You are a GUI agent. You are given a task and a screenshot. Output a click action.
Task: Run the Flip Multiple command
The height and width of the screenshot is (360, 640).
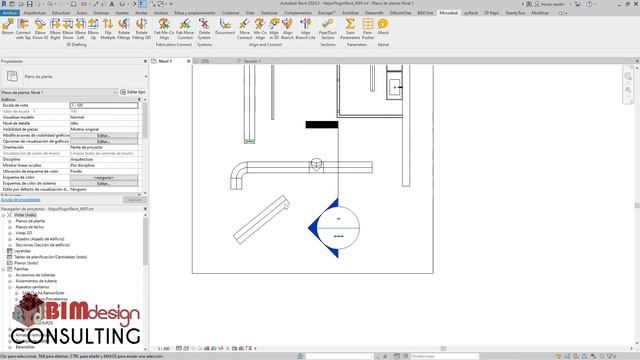pos(108,29)
